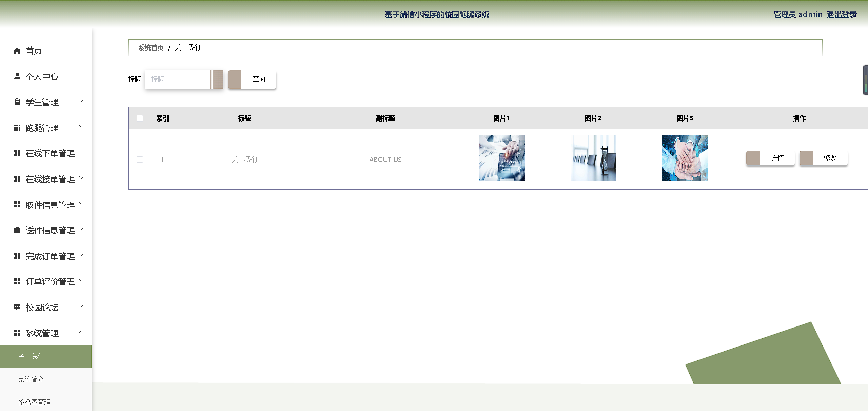The image size is (868, 411).
Task: Check the select-all checkbox in table header
Action: 140,118
